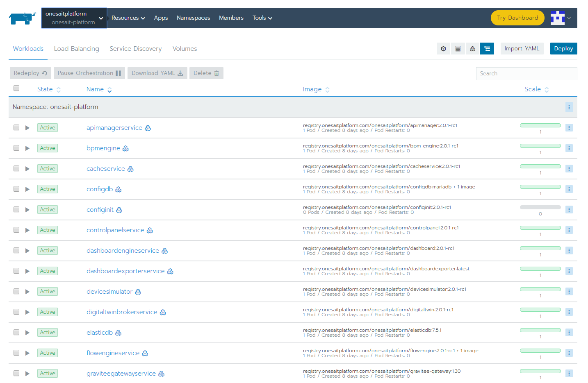Check the cacheservice row checkbox
Image resolution: width=588 pixels, height=383 pixels.
tap(16, 168)
